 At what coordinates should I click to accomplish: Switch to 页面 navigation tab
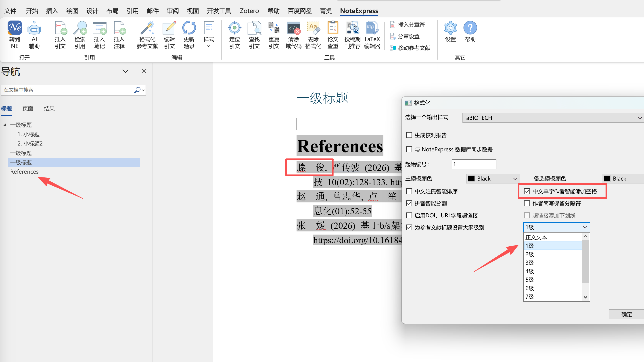(x=28, y=108)
